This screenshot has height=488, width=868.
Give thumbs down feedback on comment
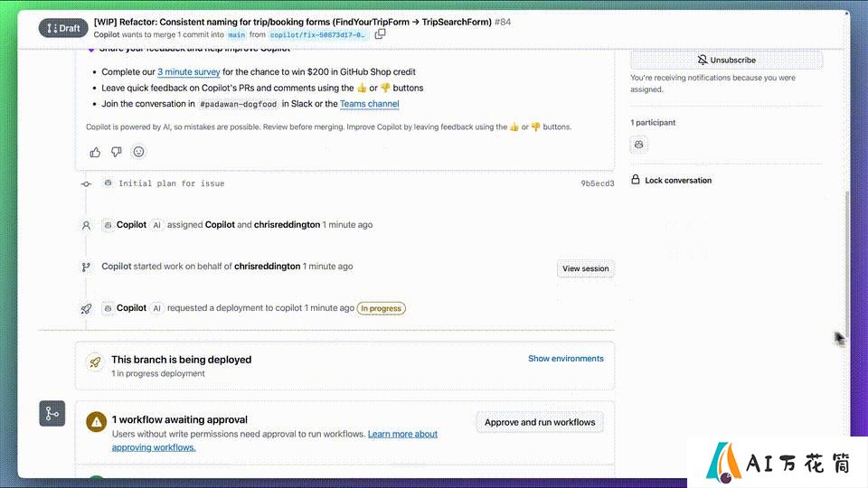coord(117,152)
